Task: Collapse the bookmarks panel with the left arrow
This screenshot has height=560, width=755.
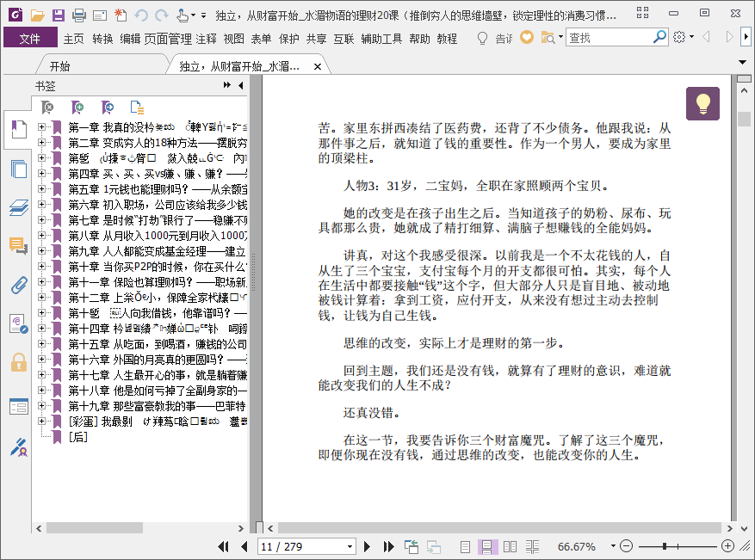Action: pos(241,85)
